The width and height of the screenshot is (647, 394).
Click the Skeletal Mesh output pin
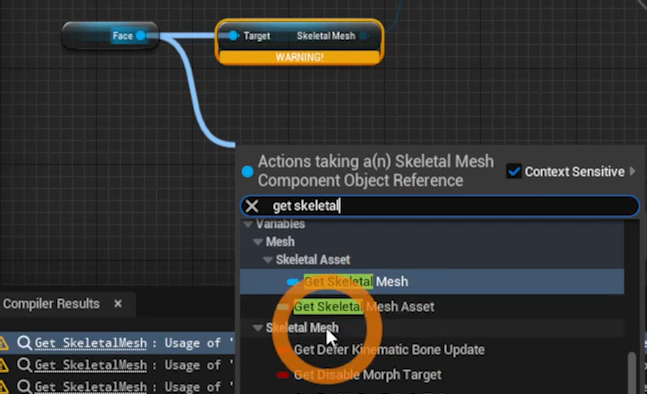coord(364,36)
